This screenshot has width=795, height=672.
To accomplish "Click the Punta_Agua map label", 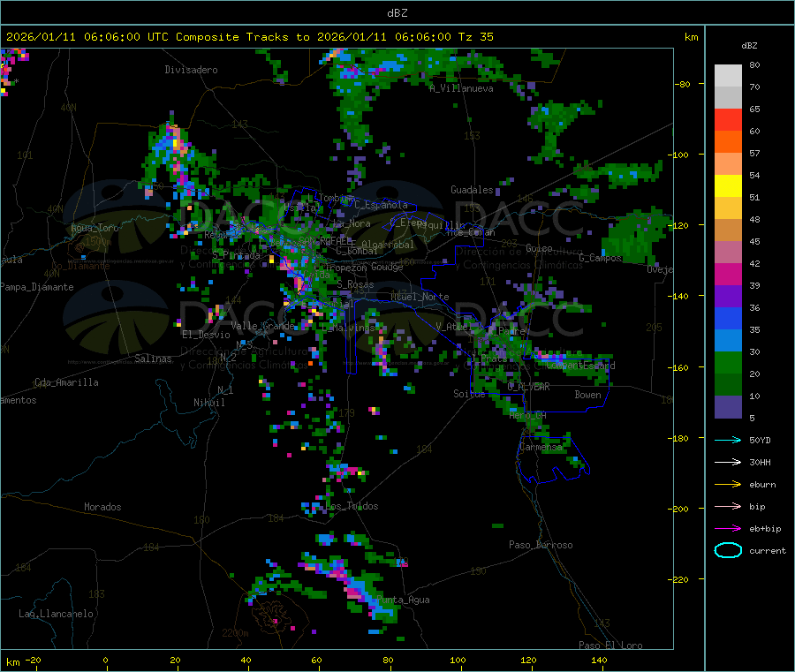I will pos(403,600).
